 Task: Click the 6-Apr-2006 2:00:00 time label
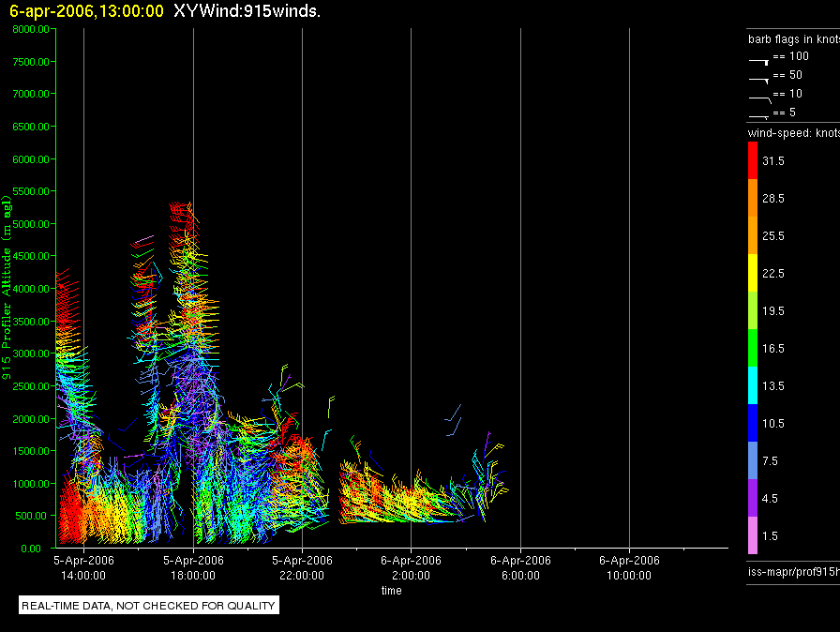[411, 567]
